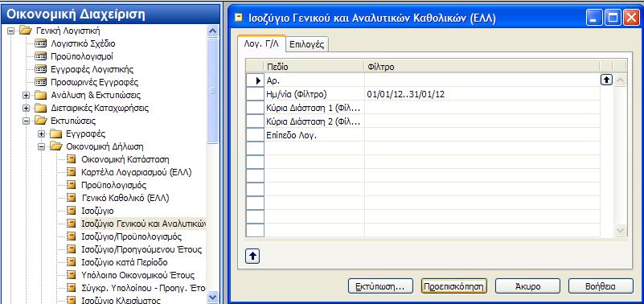Screen dimensions: 644x304
Task: Switch to the Λογ. Γ/Λ tab
Action: 261,43
